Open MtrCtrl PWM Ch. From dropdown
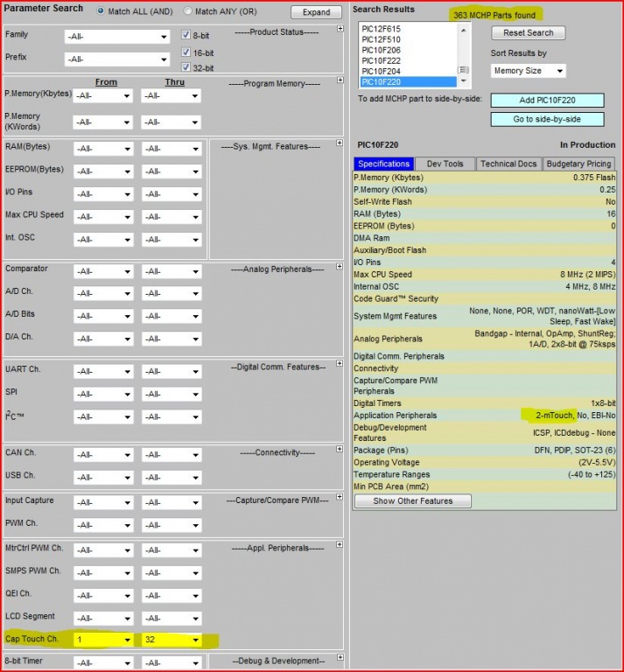624x672 pixels. coord(103,550)
